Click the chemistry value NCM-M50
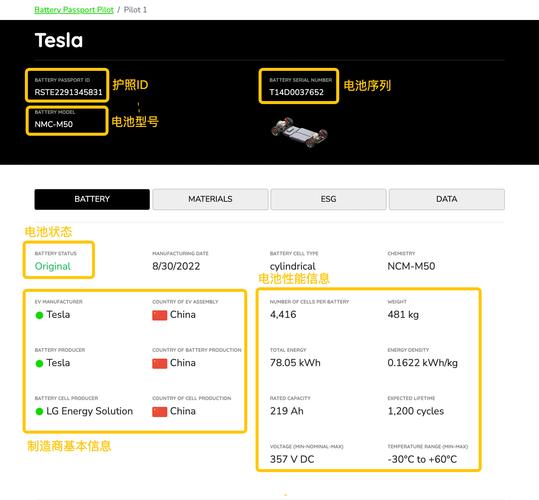The width and height of the screenshot is (539, 500). click(x=411, y=266)
